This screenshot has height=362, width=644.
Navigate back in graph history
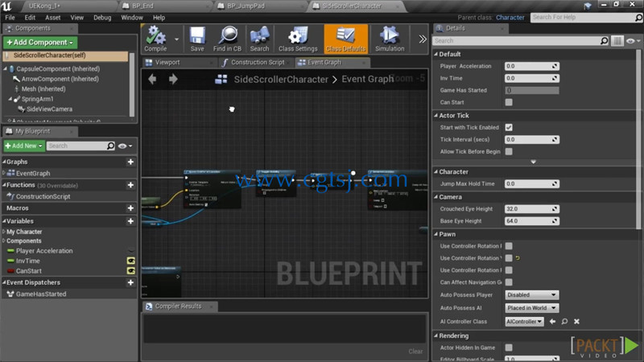pyautogui.click(x=152, y=79)
